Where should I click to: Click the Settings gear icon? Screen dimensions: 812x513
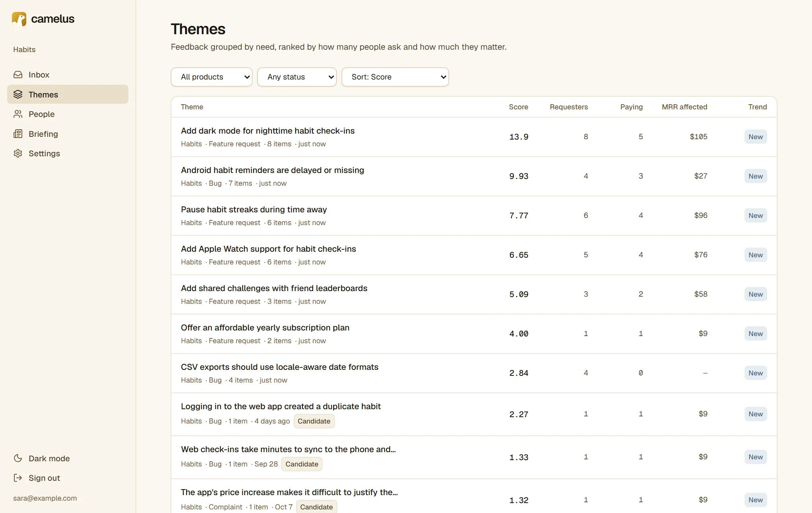18,154
